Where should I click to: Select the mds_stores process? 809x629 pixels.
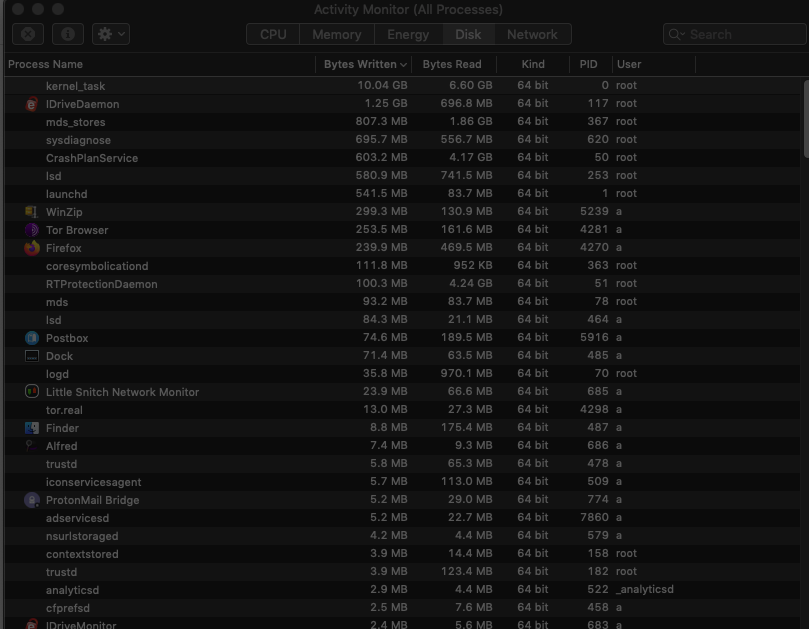402,122
